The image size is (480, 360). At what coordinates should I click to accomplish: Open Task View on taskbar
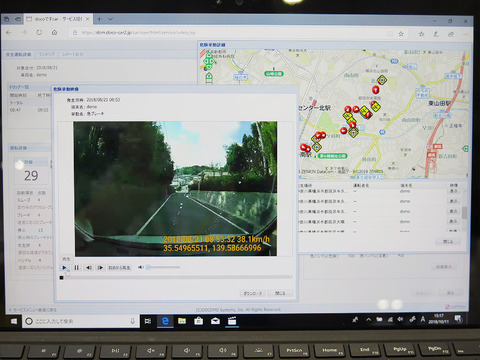coord(148,321)
